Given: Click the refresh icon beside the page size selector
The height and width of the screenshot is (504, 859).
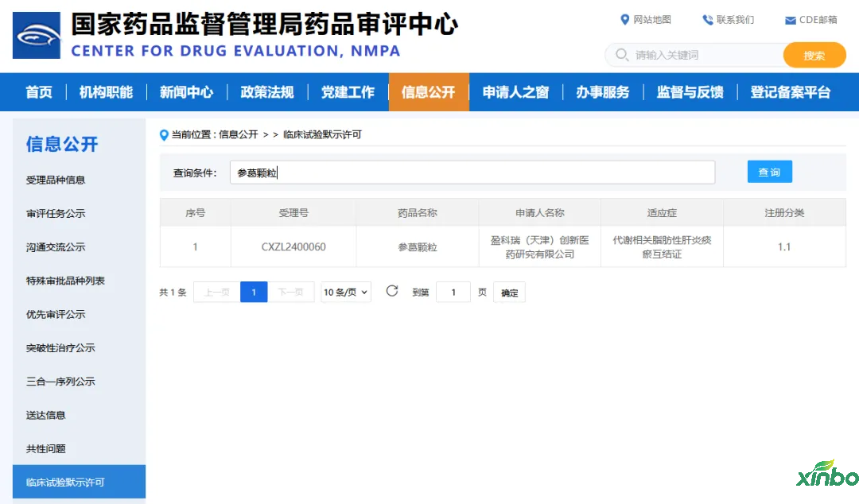Looking at the screenshot, I should click(392, 291).
